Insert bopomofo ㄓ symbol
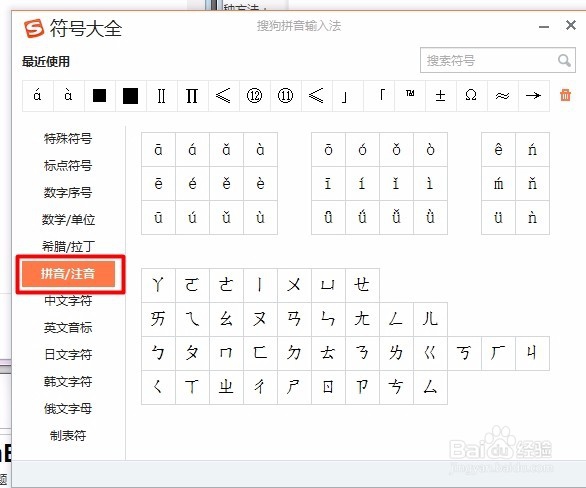Screen dimensions: 586x488 226,387
